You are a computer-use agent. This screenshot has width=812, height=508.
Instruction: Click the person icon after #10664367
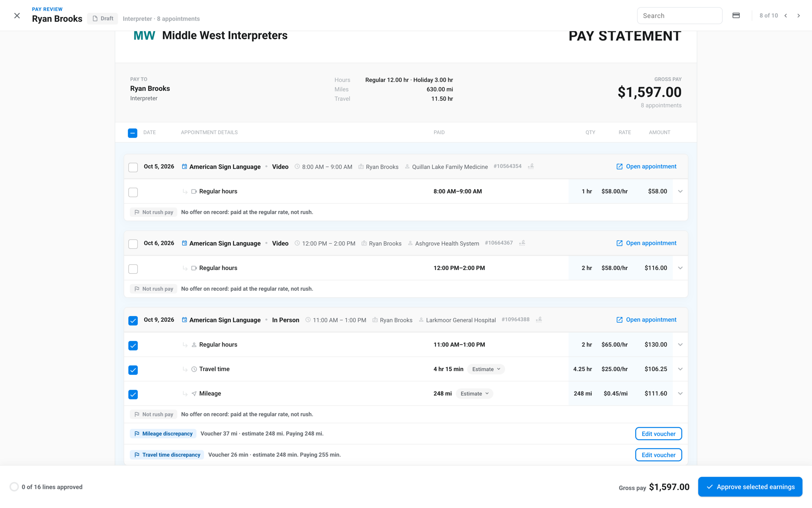click(x=522, y=243)
